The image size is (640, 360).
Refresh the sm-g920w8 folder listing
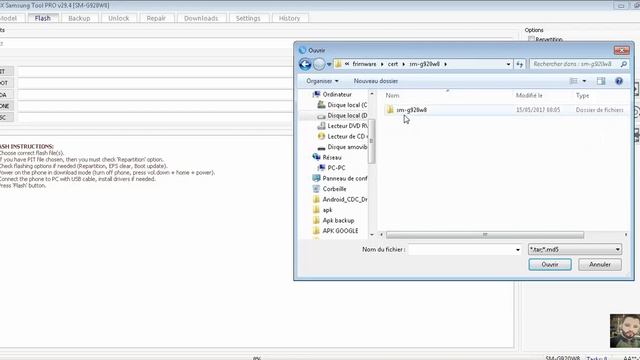click(520, 64)
